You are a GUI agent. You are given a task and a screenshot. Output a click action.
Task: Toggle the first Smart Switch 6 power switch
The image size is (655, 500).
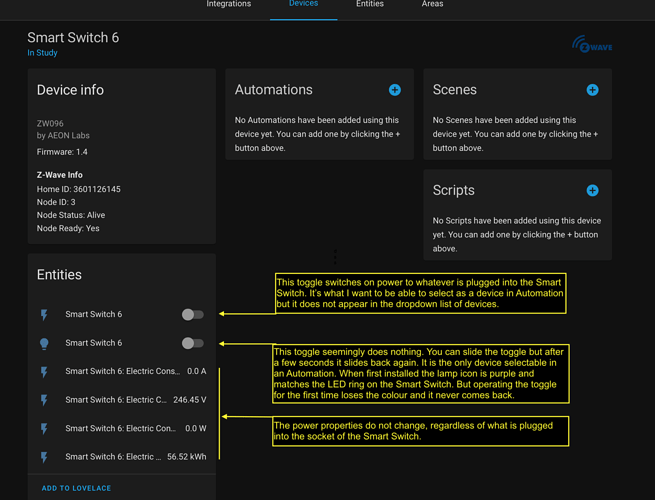tap(192, 315)
